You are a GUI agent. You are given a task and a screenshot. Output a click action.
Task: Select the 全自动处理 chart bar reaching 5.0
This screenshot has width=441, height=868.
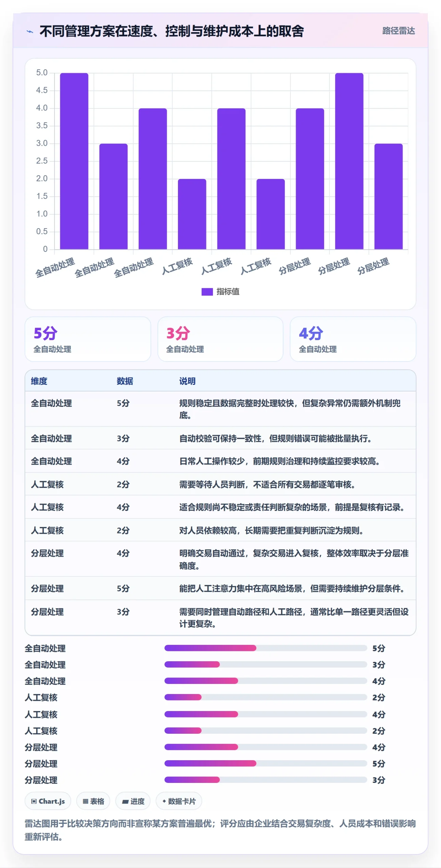point(74,161)
